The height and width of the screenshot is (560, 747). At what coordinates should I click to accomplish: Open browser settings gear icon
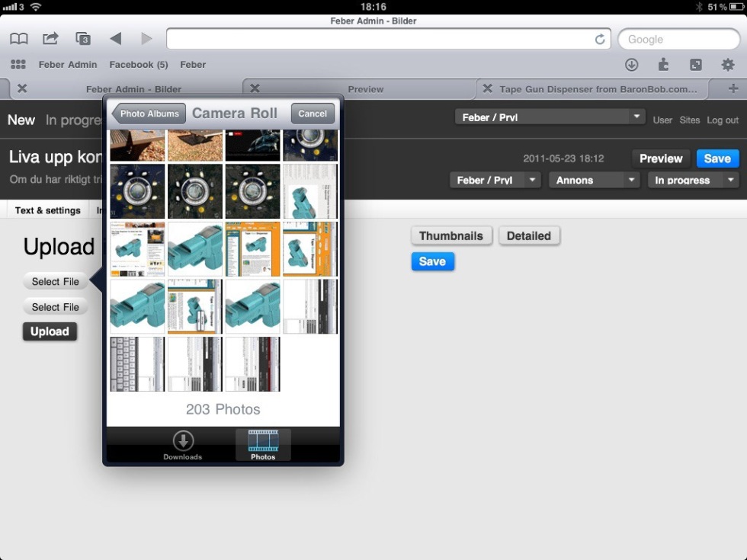coord(728,65)
